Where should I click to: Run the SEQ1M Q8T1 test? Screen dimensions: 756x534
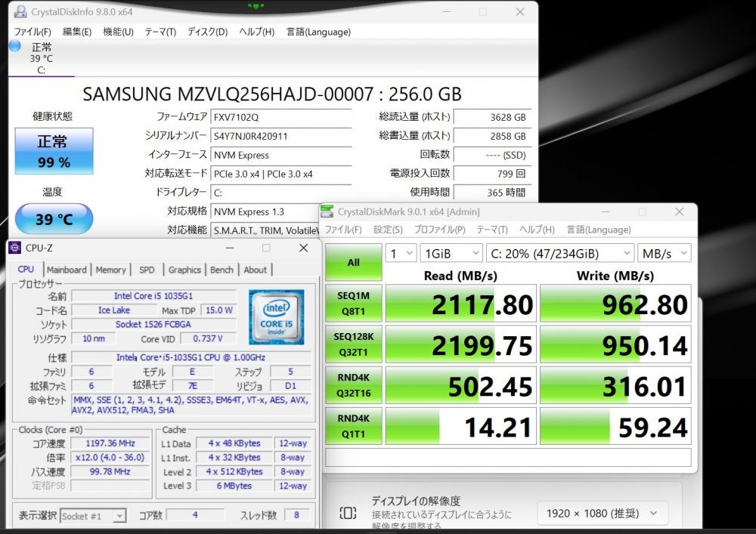pos(353,304)
